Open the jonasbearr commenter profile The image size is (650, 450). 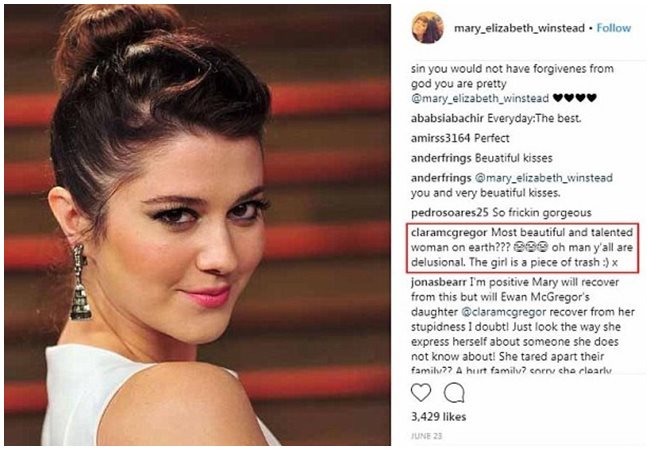tap(439, 282)
